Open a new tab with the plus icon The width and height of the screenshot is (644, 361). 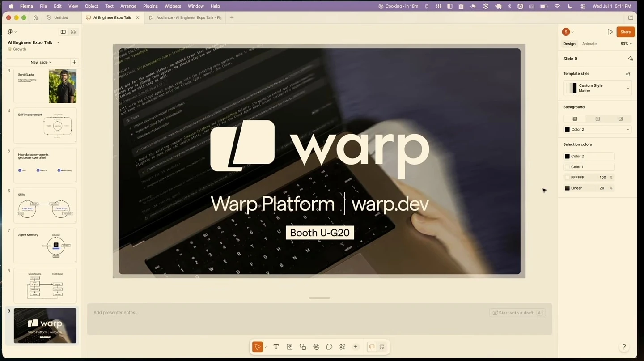coord(232,17)
